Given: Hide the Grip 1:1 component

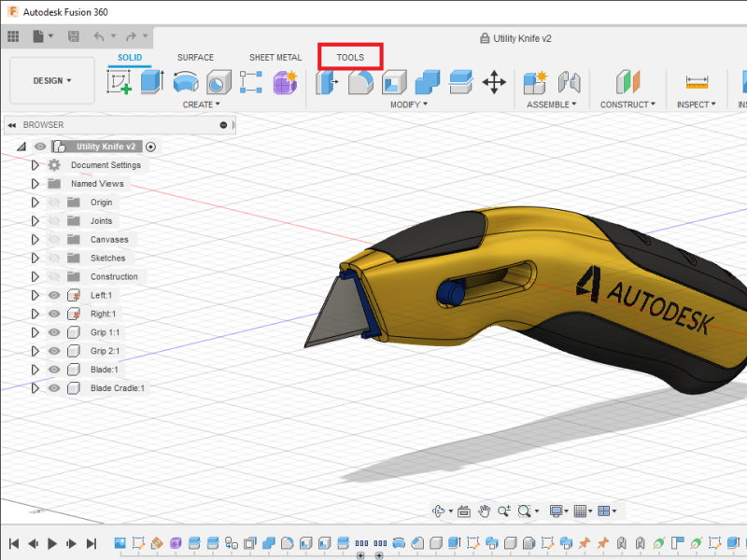Looking at the screenshot, I should coord(54,332).
